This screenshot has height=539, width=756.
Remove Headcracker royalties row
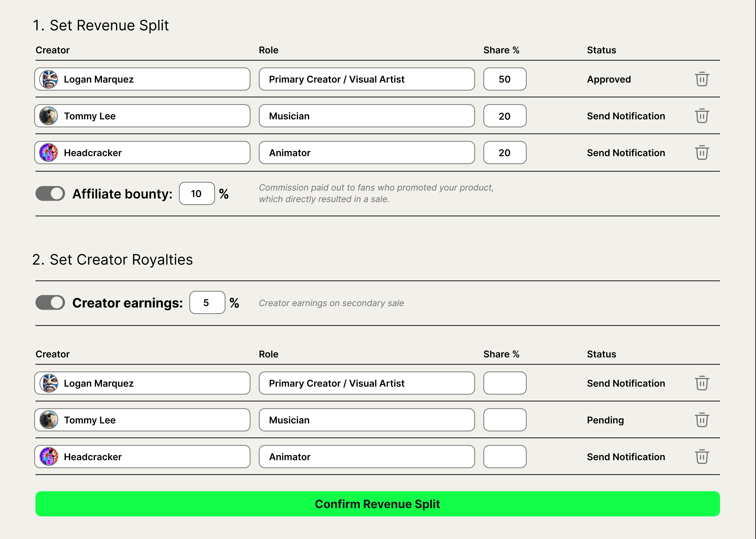pos(702,457)
